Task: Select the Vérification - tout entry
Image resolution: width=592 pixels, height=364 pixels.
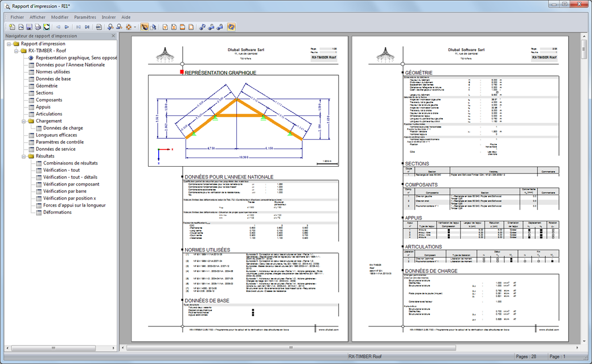Action: [x=61, y=169]
